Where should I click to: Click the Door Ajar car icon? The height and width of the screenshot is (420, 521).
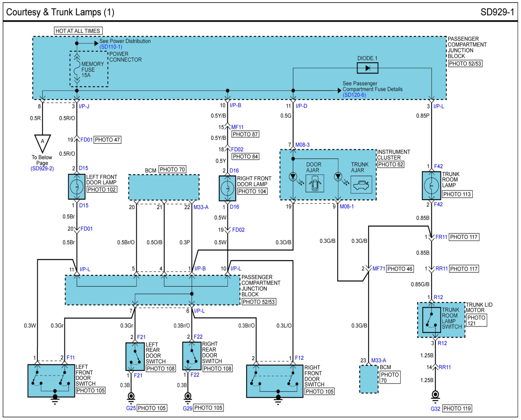[x=314, y=184]
